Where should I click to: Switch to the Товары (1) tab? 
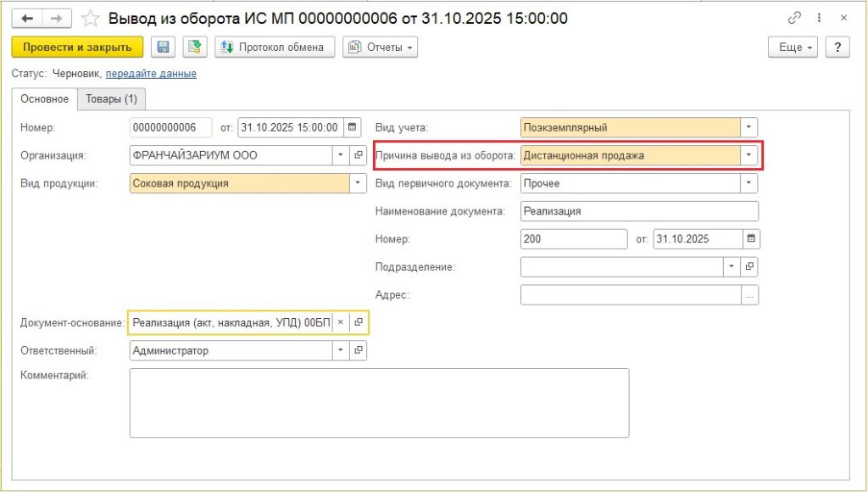112,99
